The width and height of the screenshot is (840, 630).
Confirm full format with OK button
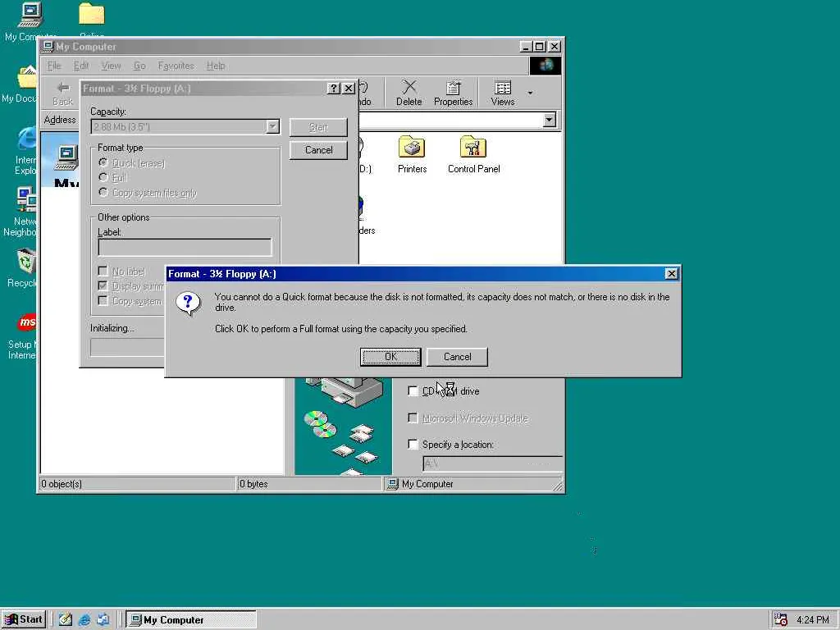(390, 357)
